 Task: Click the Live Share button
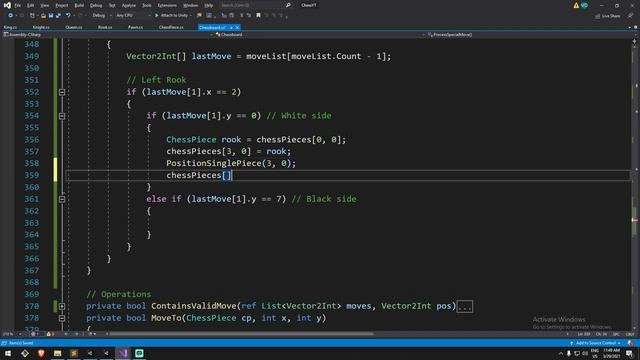click(608, 16)
